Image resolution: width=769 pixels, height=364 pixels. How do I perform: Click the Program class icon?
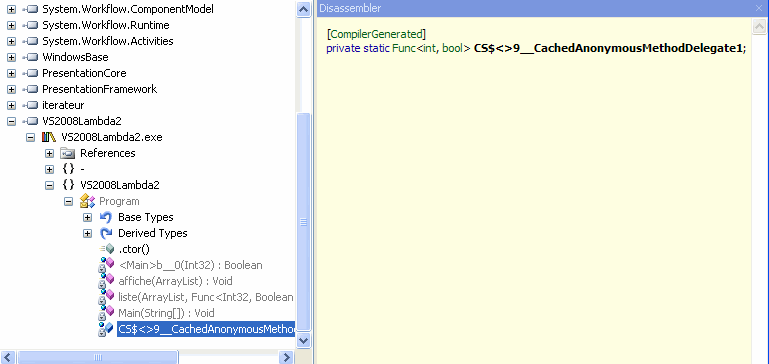click(x=87, y=201)
